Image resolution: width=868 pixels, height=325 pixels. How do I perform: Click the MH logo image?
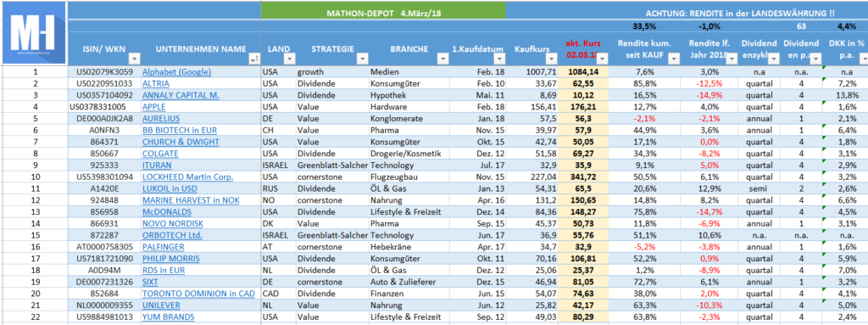(x=34, y=33)
